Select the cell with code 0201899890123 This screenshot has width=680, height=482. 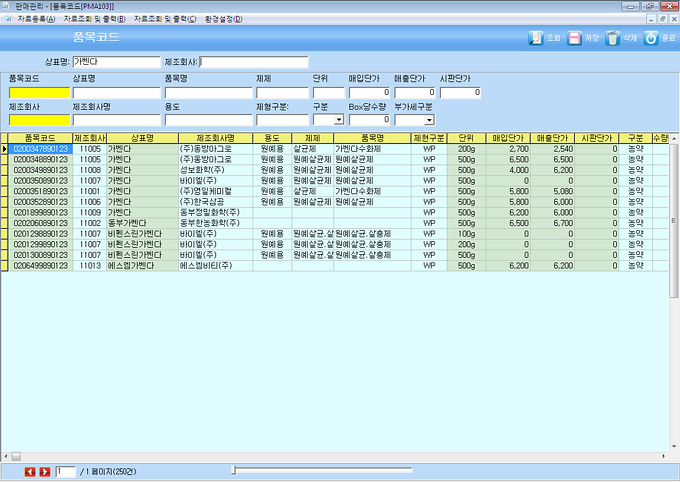pyautogui.click(x=40, y=213)
